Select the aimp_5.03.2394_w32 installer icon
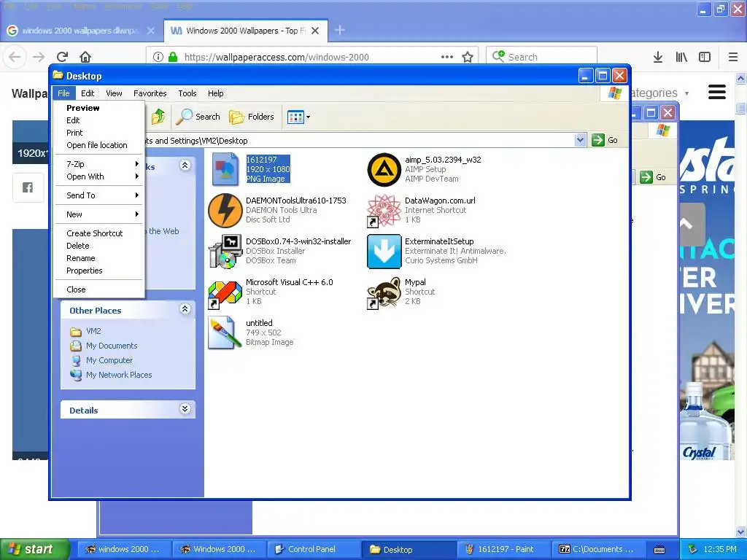This screenshot has width=747, height=560. (384, 169)
